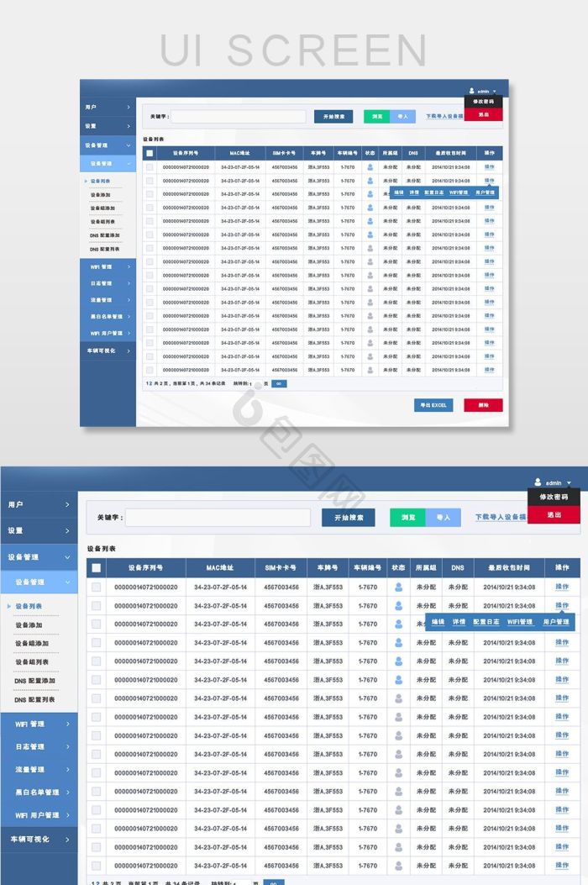Click the green 浏览 button in the small preview

click(377, 116)
